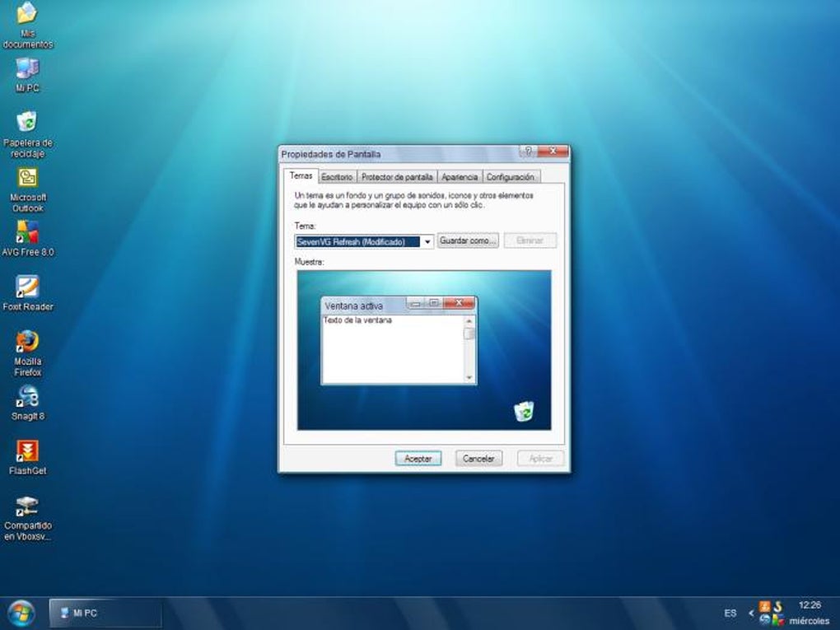
Task: Click the preview window scroll up arrow
Action: click(x=469, y=321)
